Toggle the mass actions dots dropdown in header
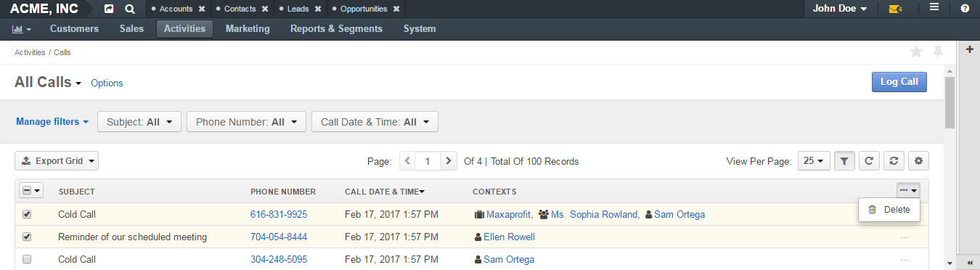The image size is (980, 270). pyautogui.click(x=908, y=190)
